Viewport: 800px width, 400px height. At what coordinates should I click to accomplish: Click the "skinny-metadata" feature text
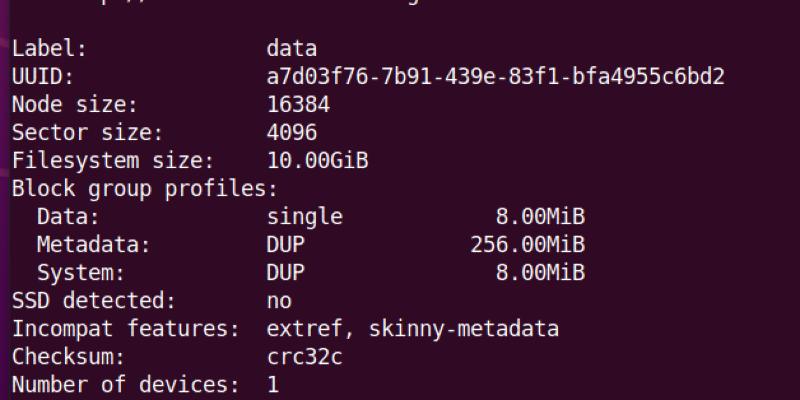(465, 328)
